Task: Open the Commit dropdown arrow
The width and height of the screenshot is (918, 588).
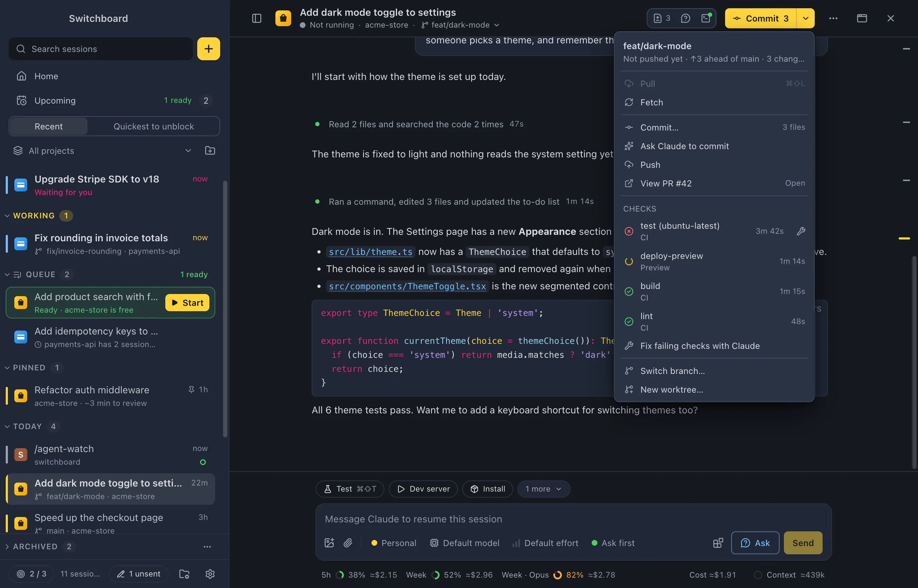Action: coord(805,18)
